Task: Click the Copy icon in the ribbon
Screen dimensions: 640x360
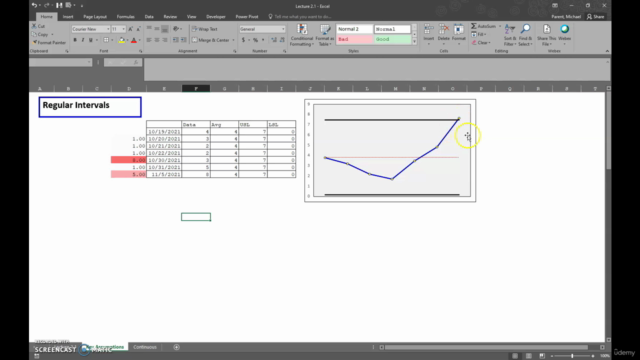Action: (34, 34)
